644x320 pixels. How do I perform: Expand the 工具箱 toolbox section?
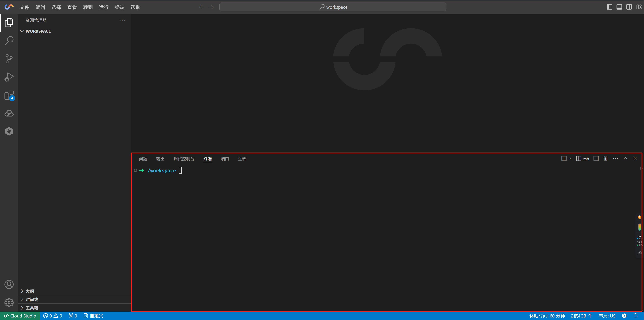pos(74,308)
